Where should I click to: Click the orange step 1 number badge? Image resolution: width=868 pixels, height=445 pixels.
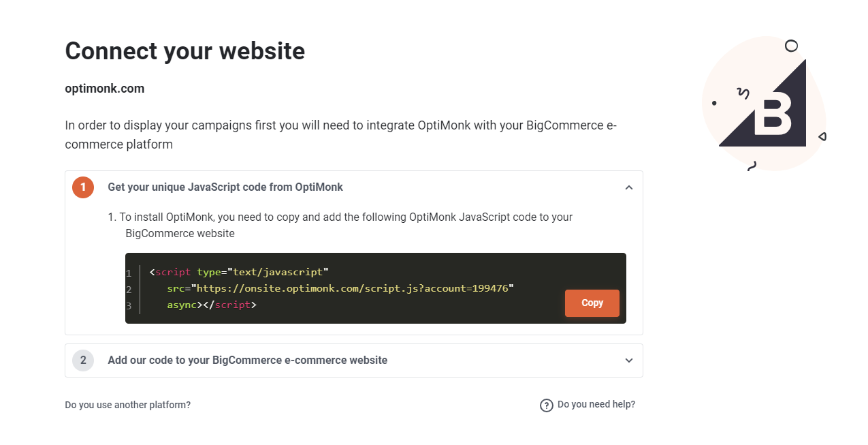(x=83, y=187)
